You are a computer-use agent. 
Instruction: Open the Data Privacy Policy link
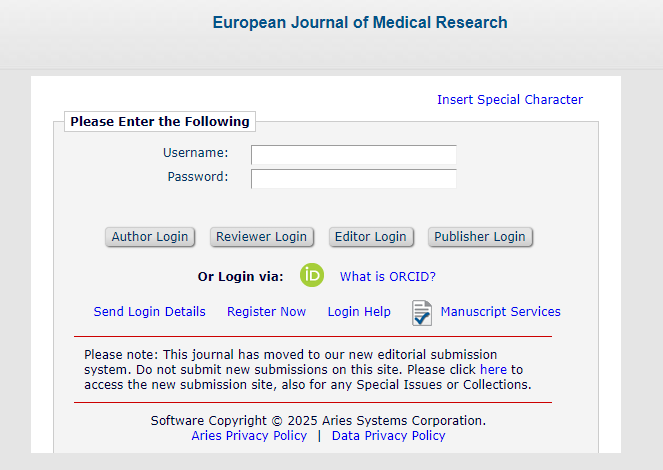coord(389,436)
